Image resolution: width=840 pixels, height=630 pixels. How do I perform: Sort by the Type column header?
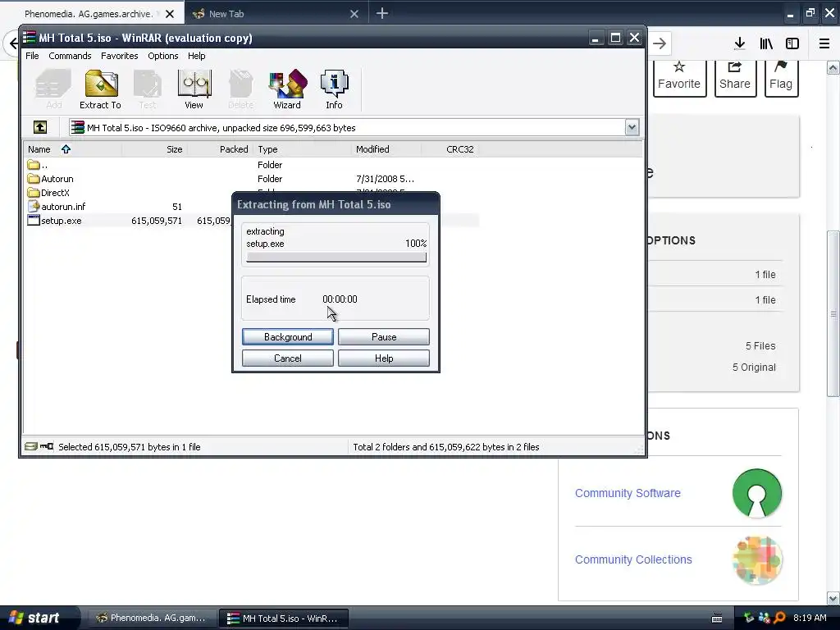click(302, 149)
